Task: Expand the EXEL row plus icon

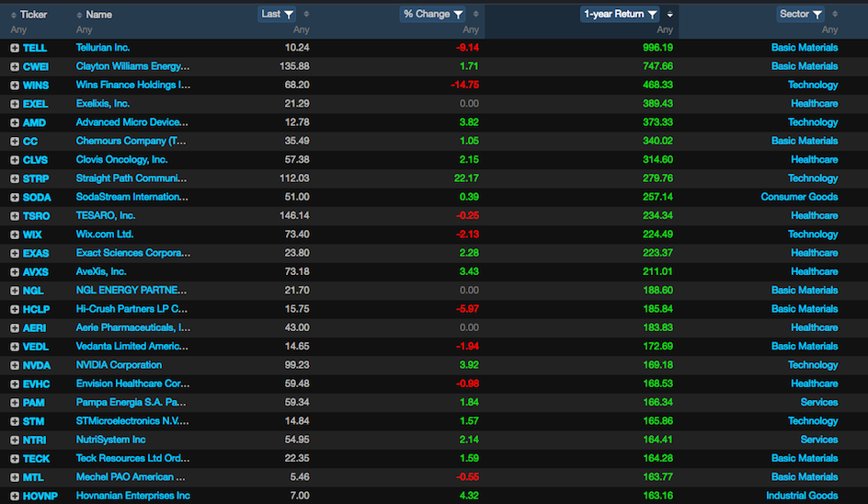Action: pos(15,104)
